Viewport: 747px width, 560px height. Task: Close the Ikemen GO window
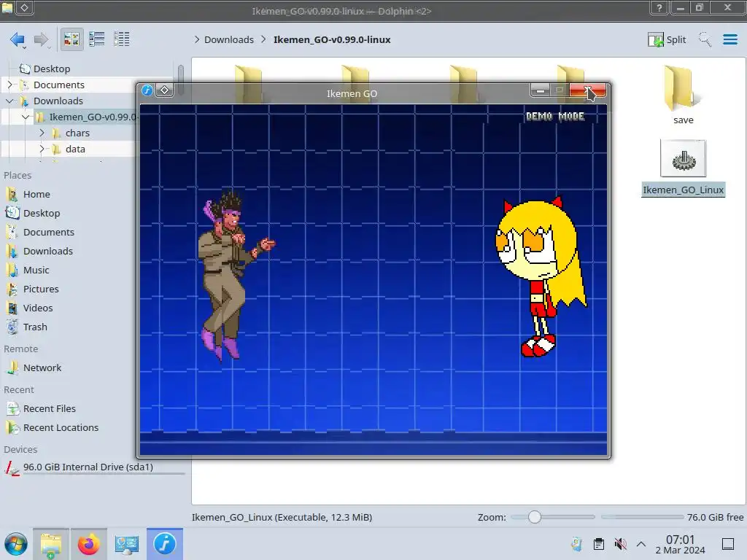pos(588,90)
